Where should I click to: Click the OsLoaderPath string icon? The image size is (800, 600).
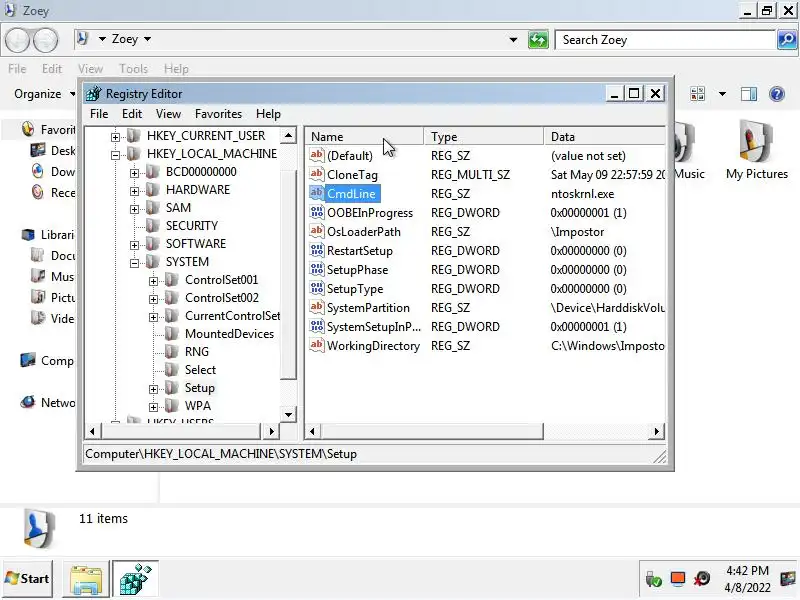point(317,231)
